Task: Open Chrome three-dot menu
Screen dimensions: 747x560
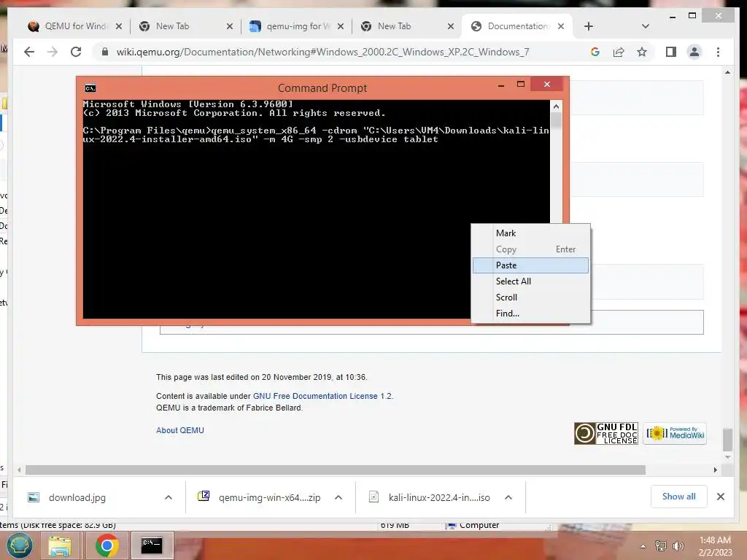Action: [718, 52]
